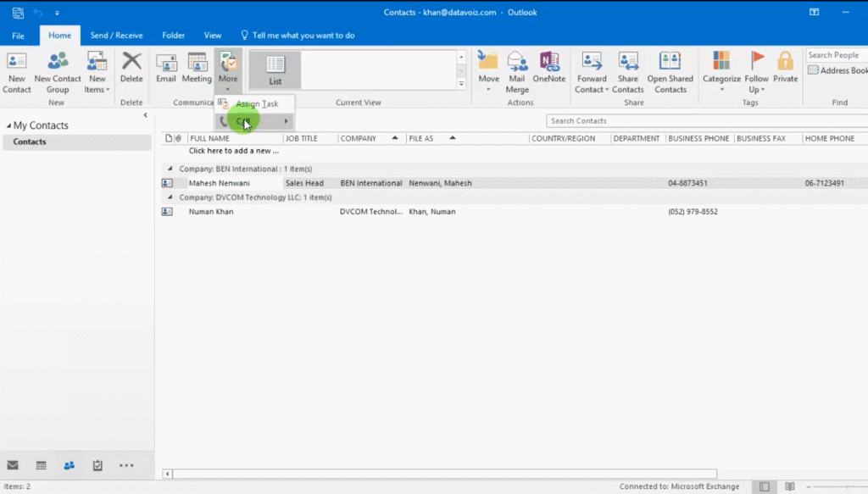Click the Share Contacts button

pyautogui.click(x=628, y=73)
